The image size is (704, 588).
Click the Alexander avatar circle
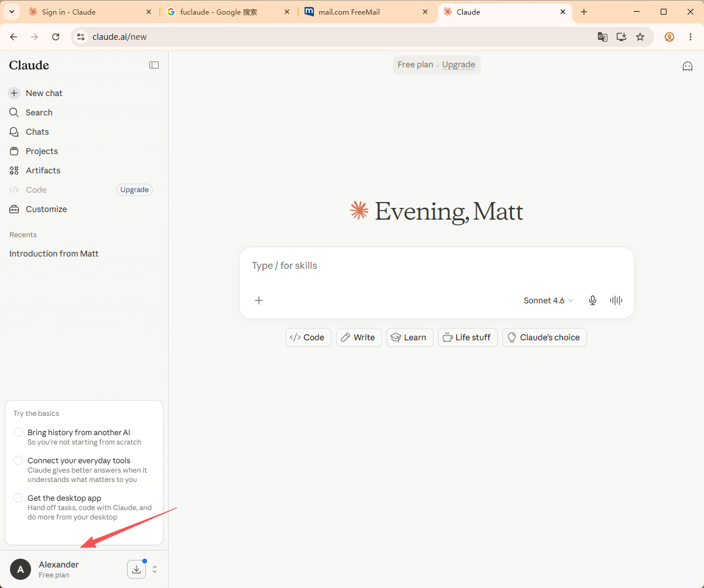20,569
